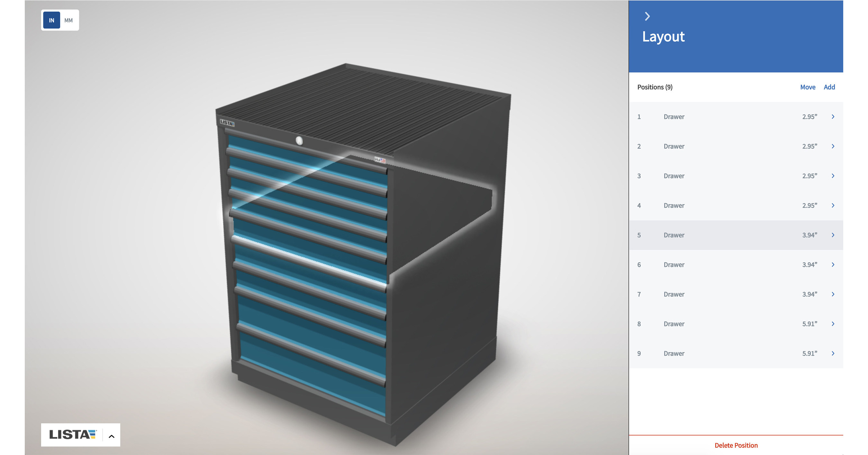Click Delete Position to remove selected drawer
Viewport: 868px width, 455px height.
(736, 445)
